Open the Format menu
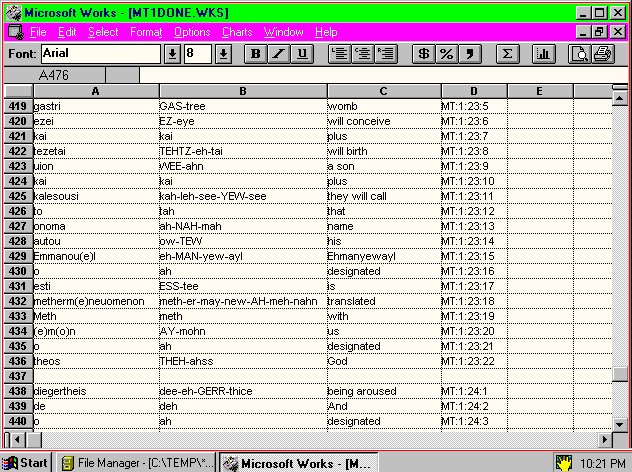 click(x=146, y=32)
